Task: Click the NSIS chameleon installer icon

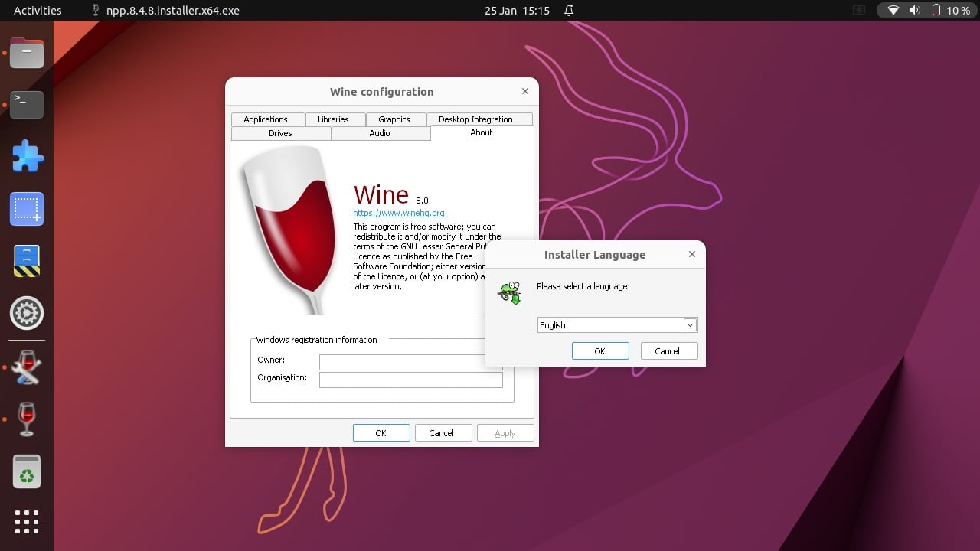Action: [x=510, y=292]
